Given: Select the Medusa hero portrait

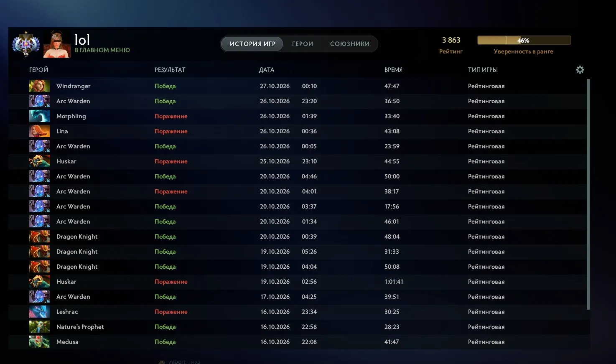Looking at the screenshot, I should (40, 342).
